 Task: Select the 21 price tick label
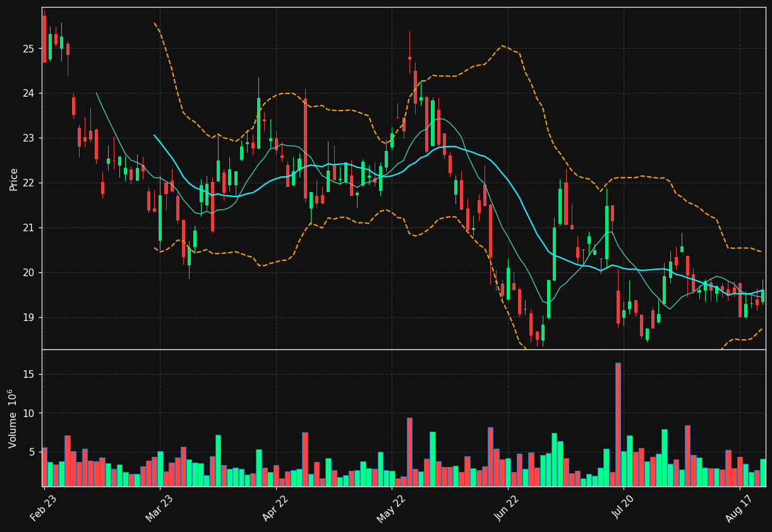tap(30, 228)
